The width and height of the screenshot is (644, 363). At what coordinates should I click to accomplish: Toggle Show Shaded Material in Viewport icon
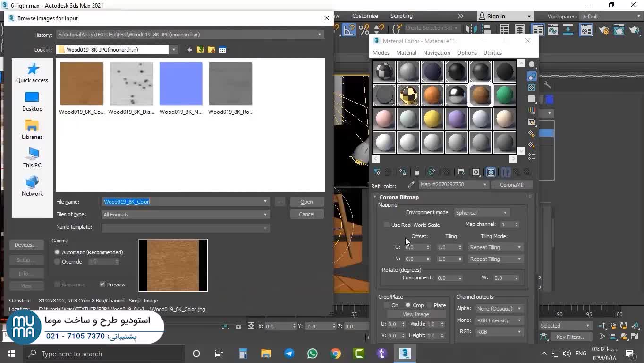491,172
